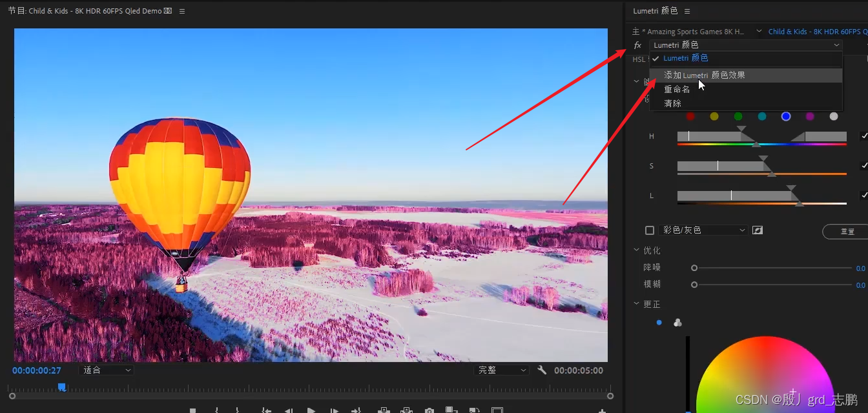Collapse the 更正 section
The height and width of the screenshot is (413, 868).
pyautogui.click(x=637, y=304)
